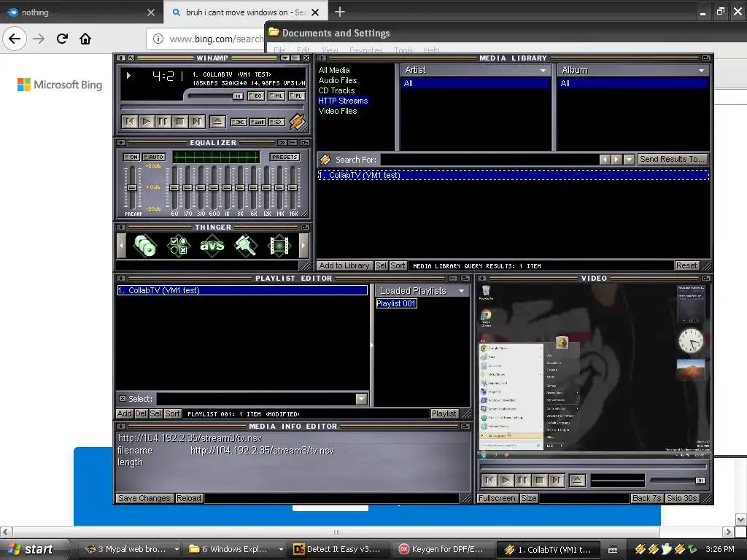Click Send Results To button
The width and height of the screenshot is (747, 560).
coord(672,159)
